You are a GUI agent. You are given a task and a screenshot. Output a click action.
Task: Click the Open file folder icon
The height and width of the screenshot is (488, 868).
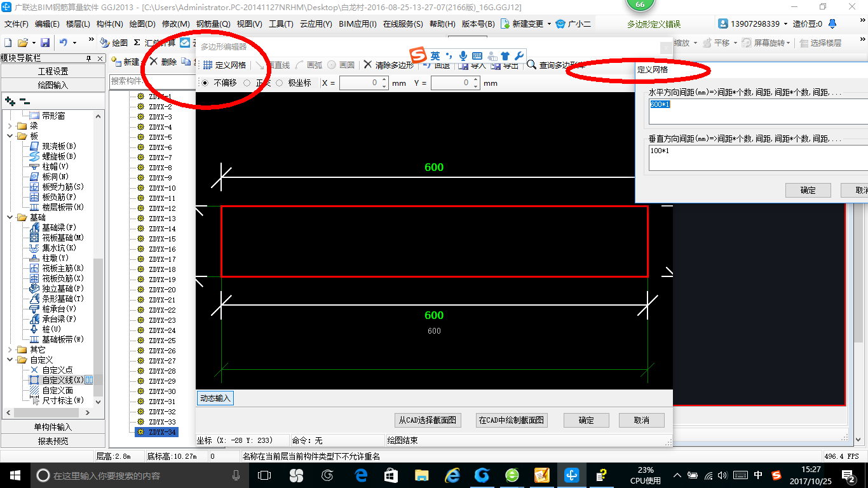(x=23, y=43)
